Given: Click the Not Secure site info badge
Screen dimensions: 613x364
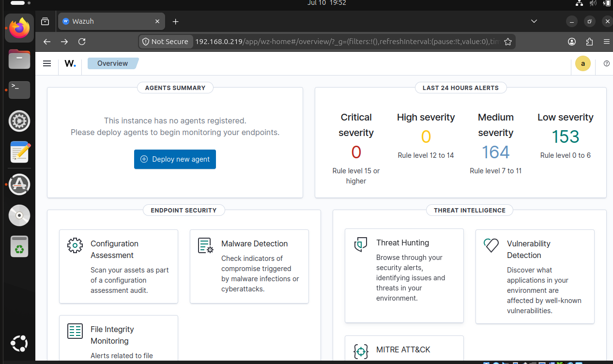Looking at the screenshot, I should tap(166, 42).
